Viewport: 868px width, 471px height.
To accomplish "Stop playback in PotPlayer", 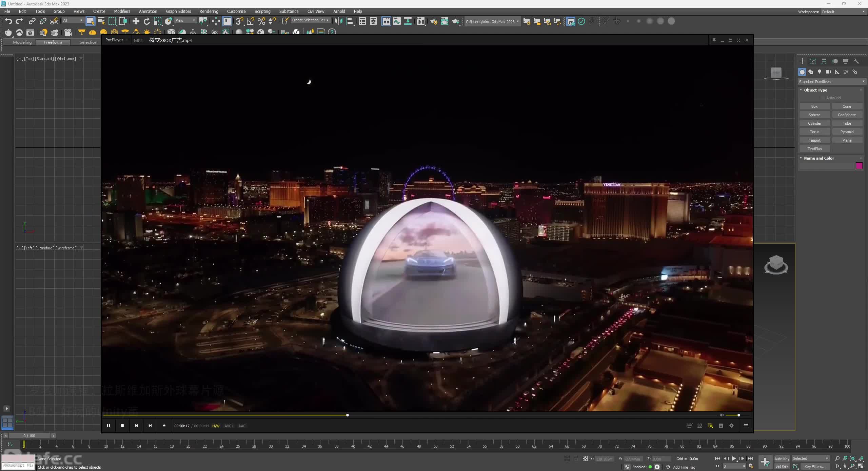I will point(122,426).
